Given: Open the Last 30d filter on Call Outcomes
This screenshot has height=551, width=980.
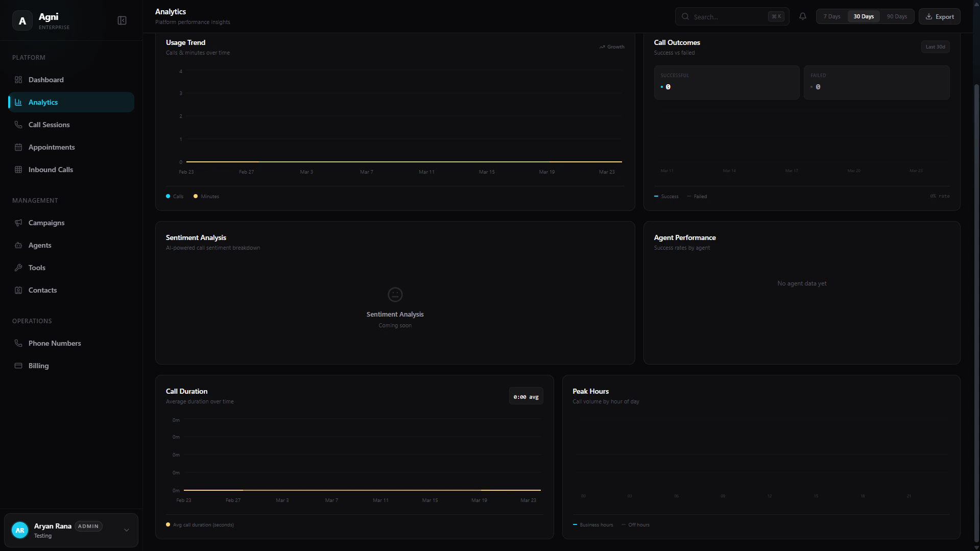Looking at the screenshot, I should point(935,46).
